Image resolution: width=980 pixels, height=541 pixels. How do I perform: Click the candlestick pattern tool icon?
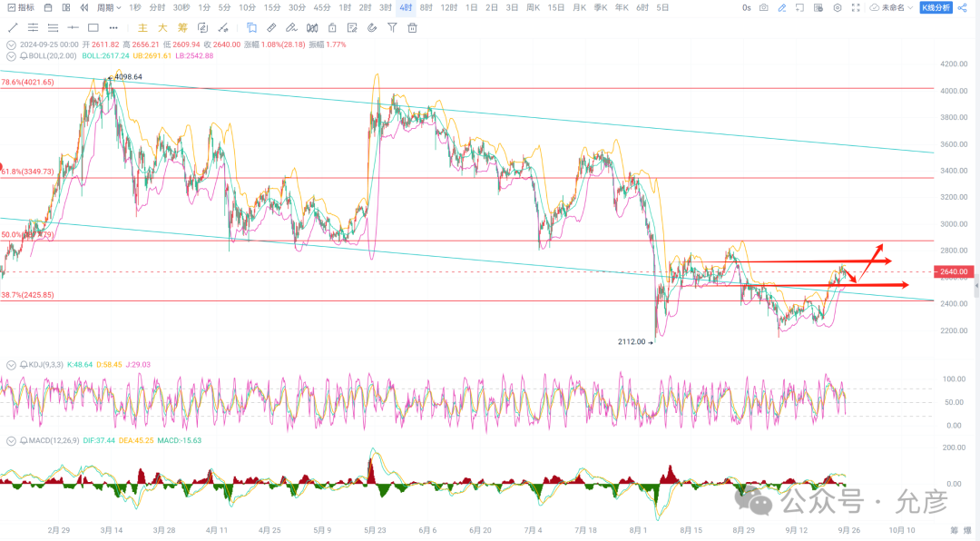[x=312, y=27]
